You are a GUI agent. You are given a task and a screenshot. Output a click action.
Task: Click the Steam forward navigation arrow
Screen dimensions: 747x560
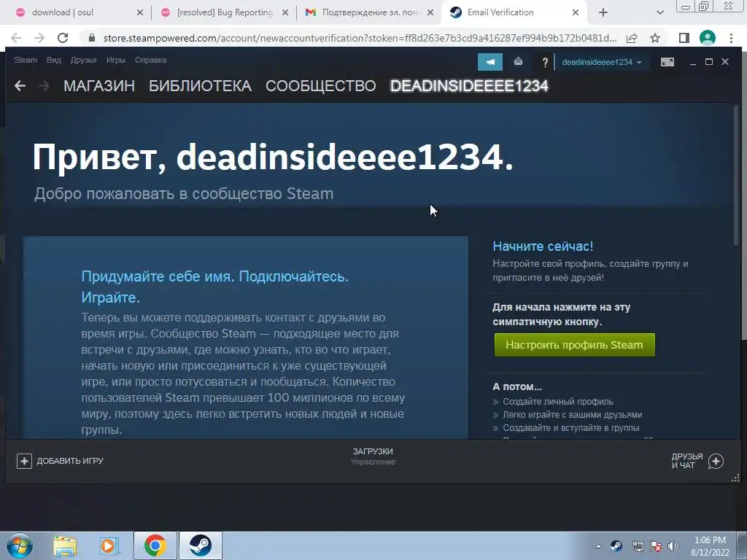[44, 86]
